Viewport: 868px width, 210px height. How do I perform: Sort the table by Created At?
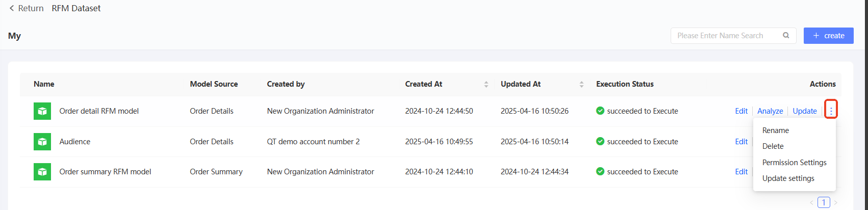point(486,84)
